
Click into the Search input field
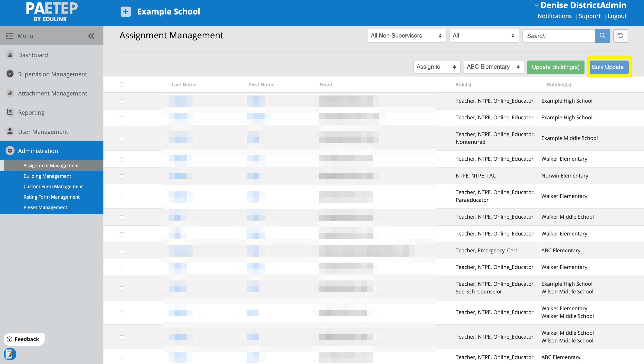(558, 36)
